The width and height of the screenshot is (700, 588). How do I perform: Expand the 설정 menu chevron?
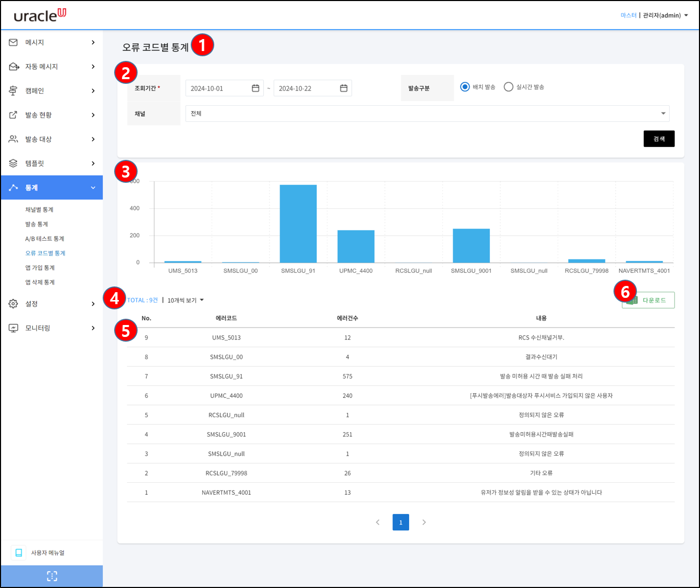click(x=93, y=304)
